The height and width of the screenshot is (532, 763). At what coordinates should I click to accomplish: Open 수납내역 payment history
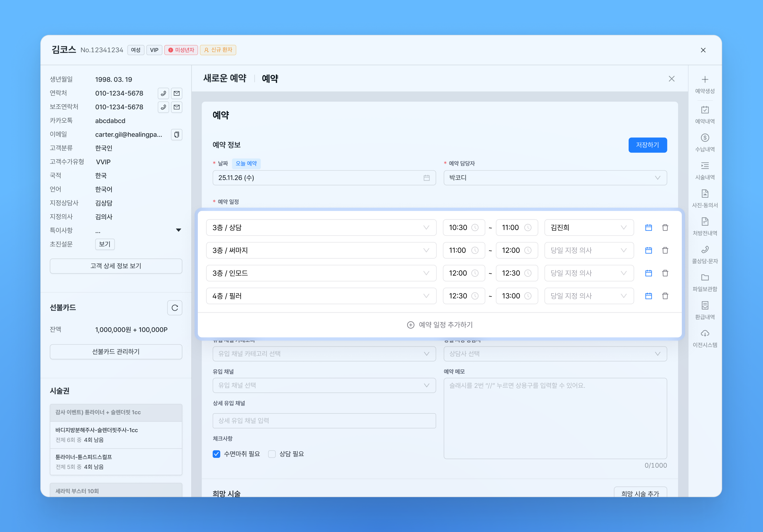705,143
